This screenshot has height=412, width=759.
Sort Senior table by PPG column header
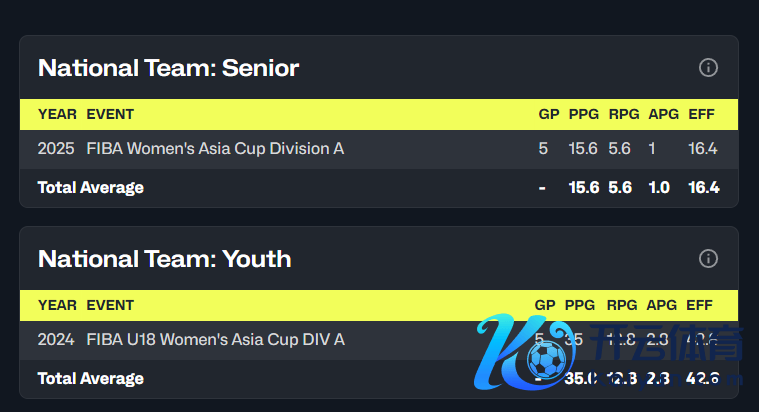tap(583, 114)
